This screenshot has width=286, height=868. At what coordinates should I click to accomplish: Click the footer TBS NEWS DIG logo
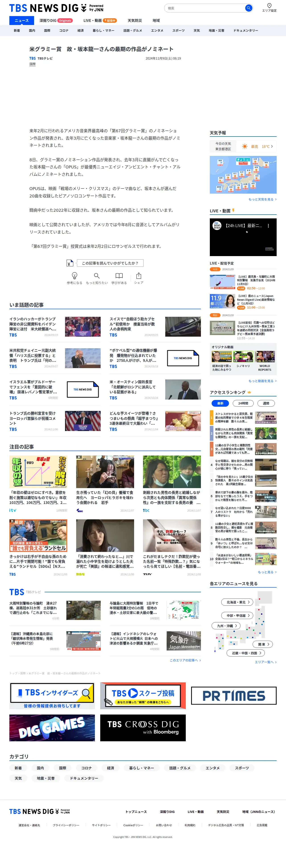pos(39,811)
